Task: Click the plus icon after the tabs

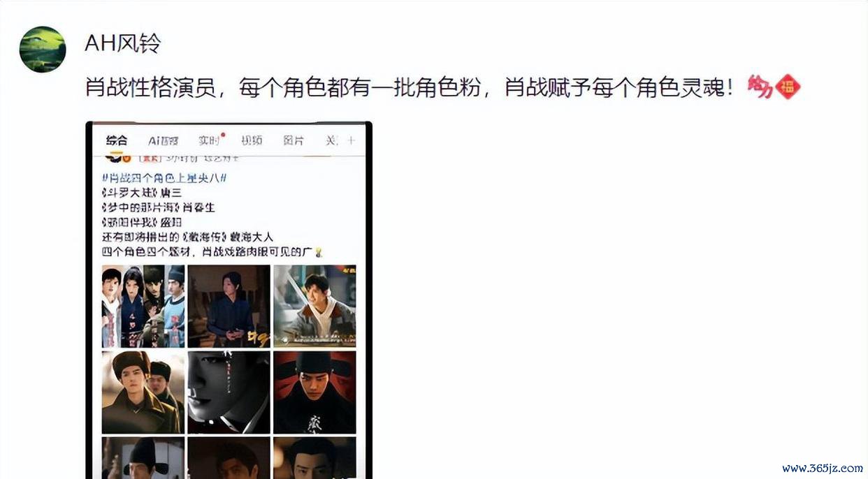Action: click(x=351, y=140)
